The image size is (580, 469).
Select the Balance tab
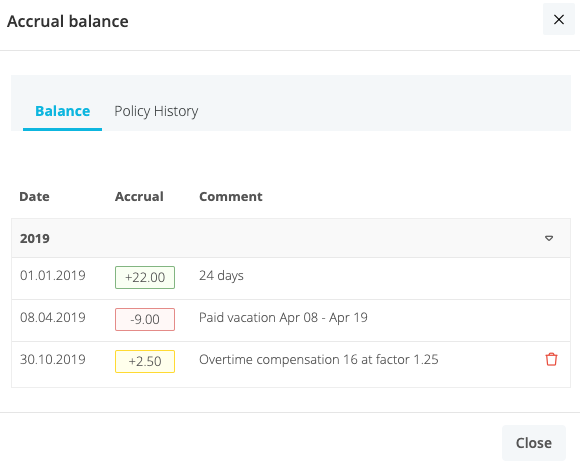(63, 111)
